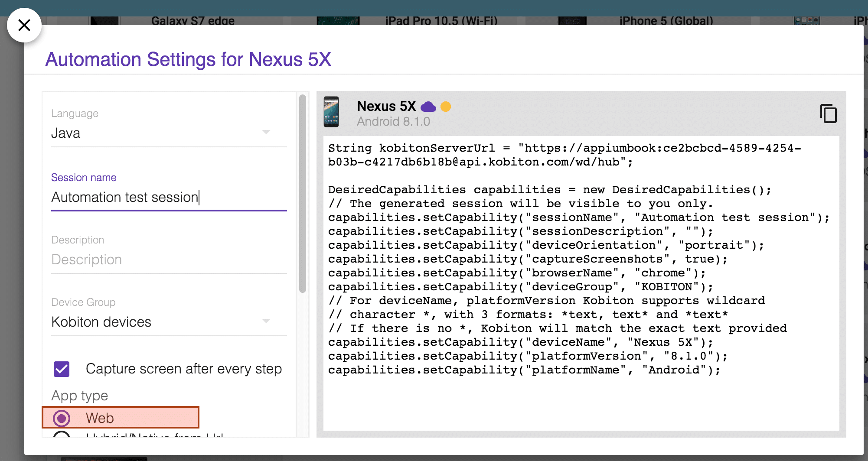Copy the generated code to clipboard
Screen dimensions: 868x461
(x=828, y=114)
